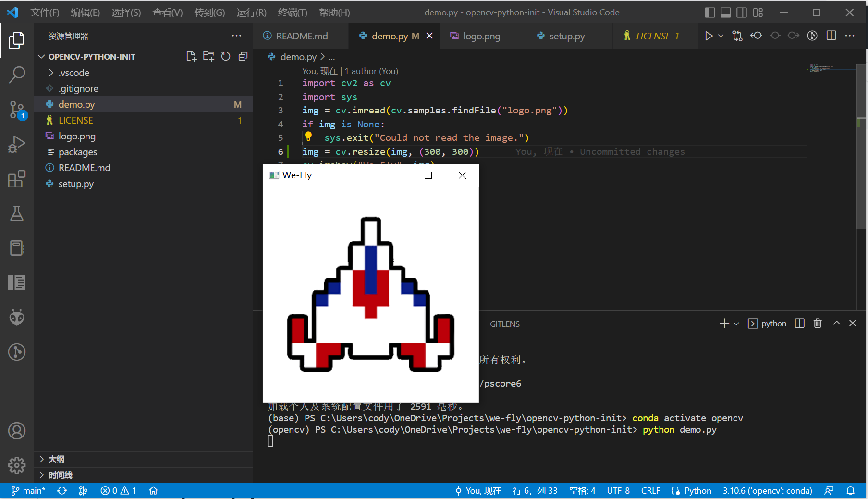Open the Manage gear settings icon

point(17,465)
